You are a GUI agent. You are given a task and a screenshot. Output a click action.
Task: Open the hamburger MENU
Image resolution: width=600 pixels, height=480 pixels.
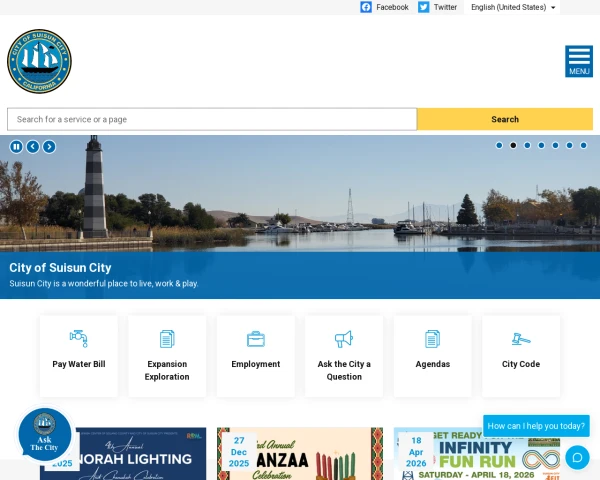point(578,61)
